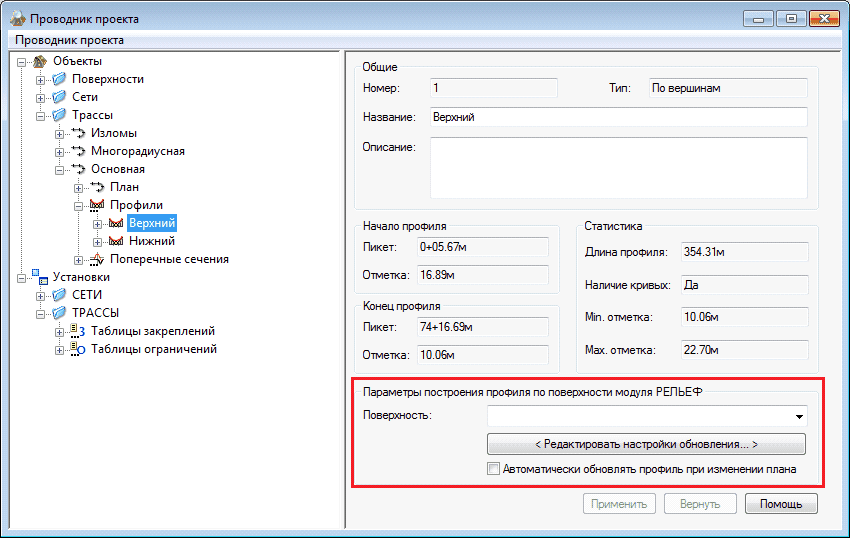Click the Поперечные сечения icon
This screenshot has width=850, height=538.
coord(98,259)
